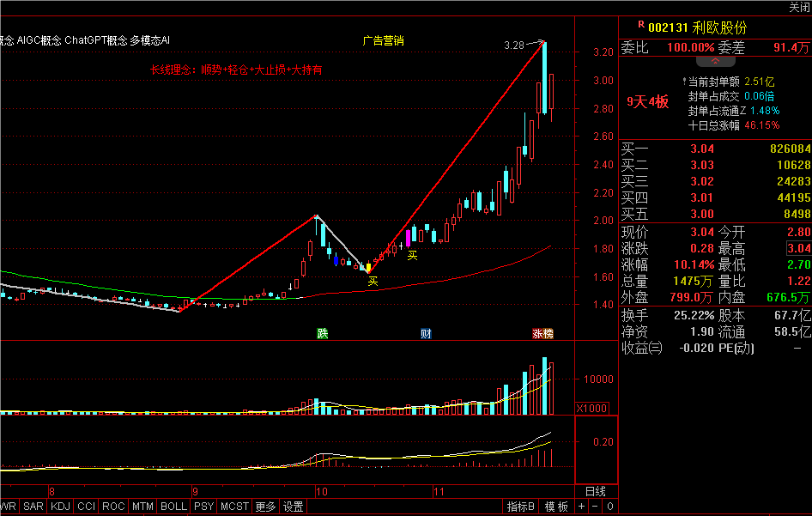This screenshot has width=812, height=516.
Task: Click the 广告营销 concept label
Action: click(383, 40)
